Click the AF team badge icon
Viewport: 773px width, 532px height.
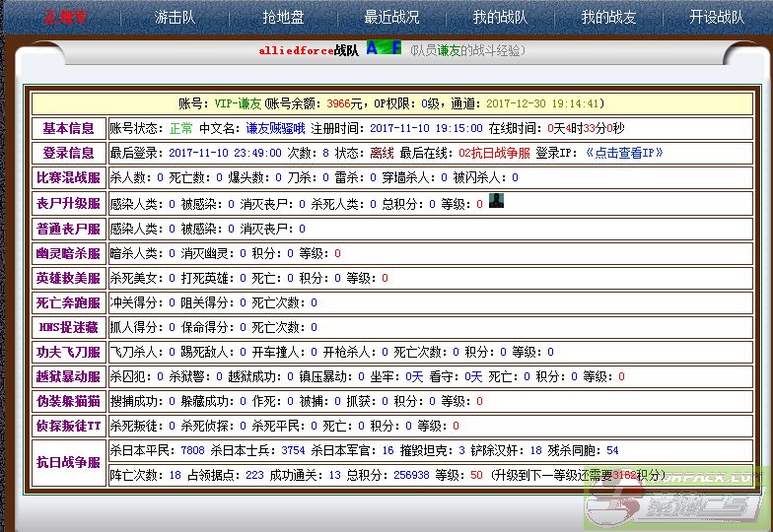tap(384, 48)
